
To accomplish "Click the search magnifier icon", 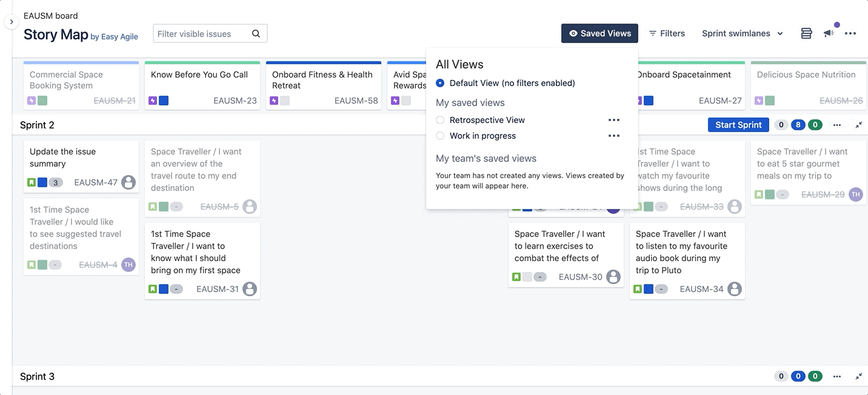I will click(x=256, y=34).
